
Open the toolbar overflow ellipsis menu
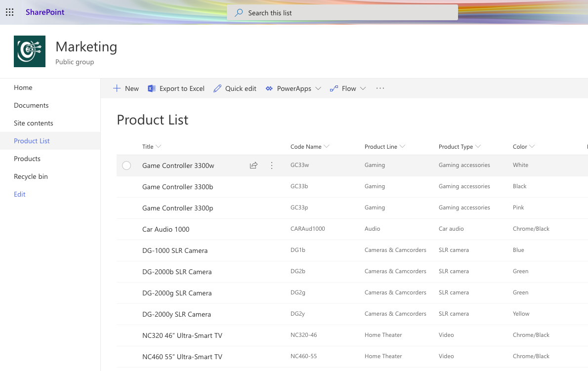coord(380,88)
